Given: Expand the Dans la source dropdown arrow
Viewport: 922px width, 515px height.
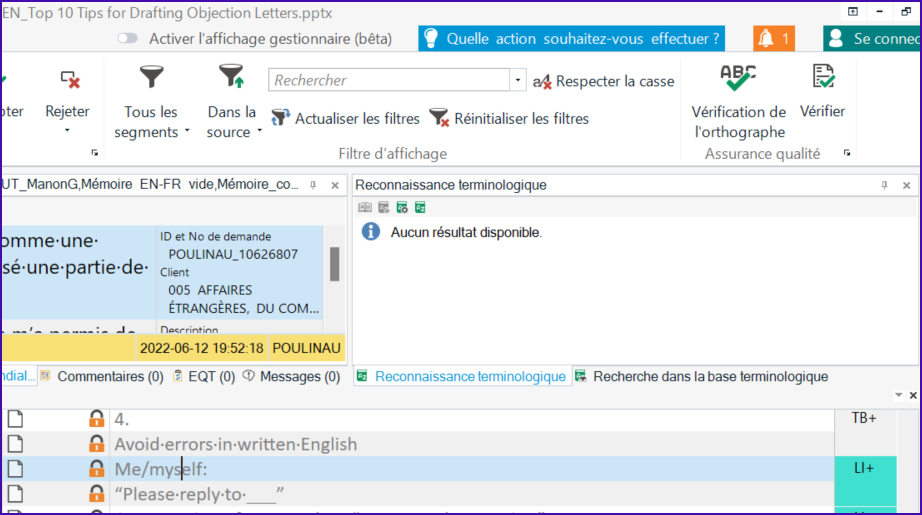Looking at the screenshot, I should tap(259, 131).
